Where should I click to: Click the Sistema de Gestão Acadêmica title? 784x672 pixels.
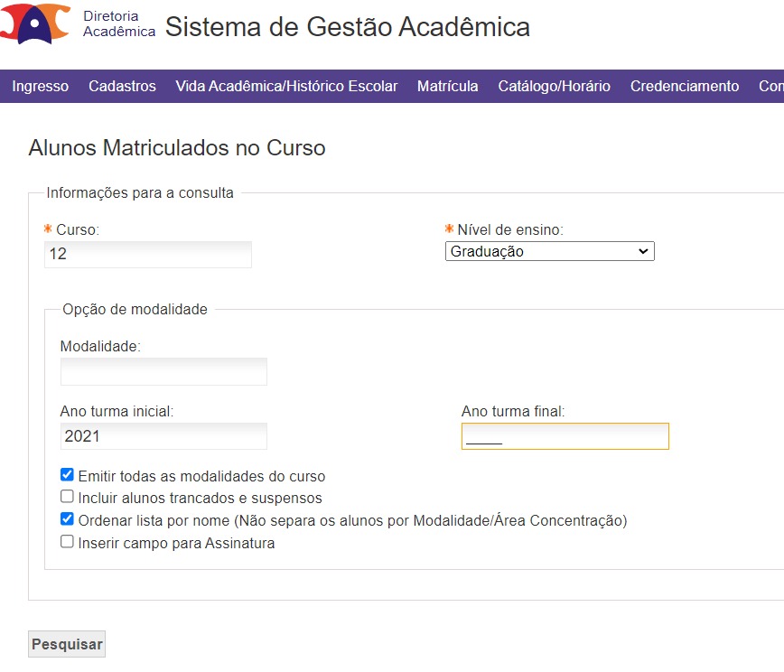[x=347, y=27]
